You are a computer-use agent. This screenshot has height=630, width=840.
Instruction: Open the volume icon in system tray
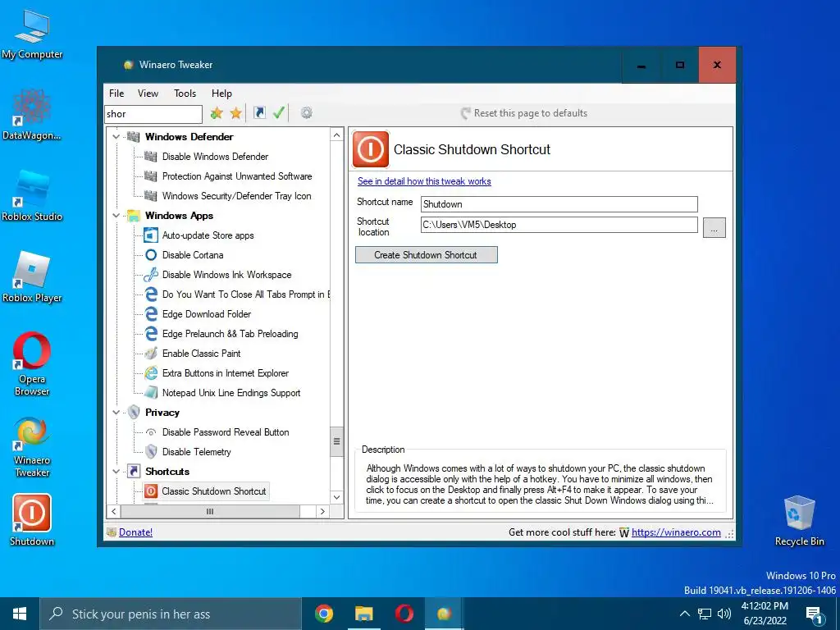pos(724,614)
